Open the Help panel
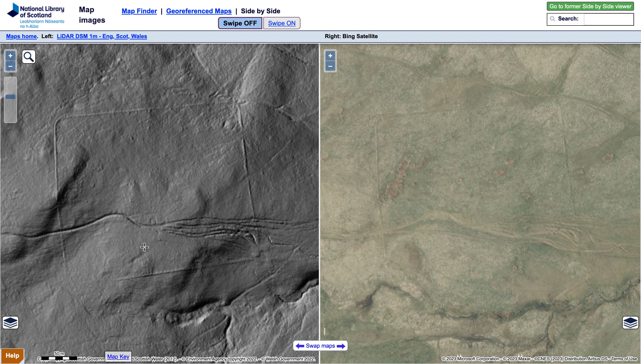 pos(12,355)
